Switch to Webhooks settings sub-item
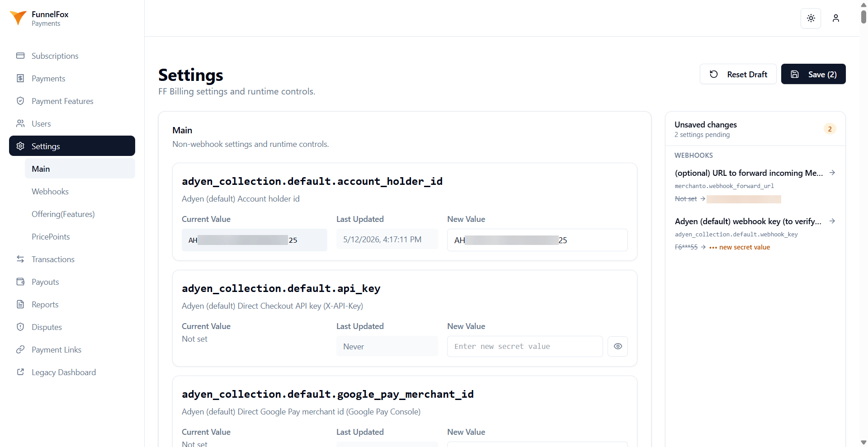 click(80, 191)
